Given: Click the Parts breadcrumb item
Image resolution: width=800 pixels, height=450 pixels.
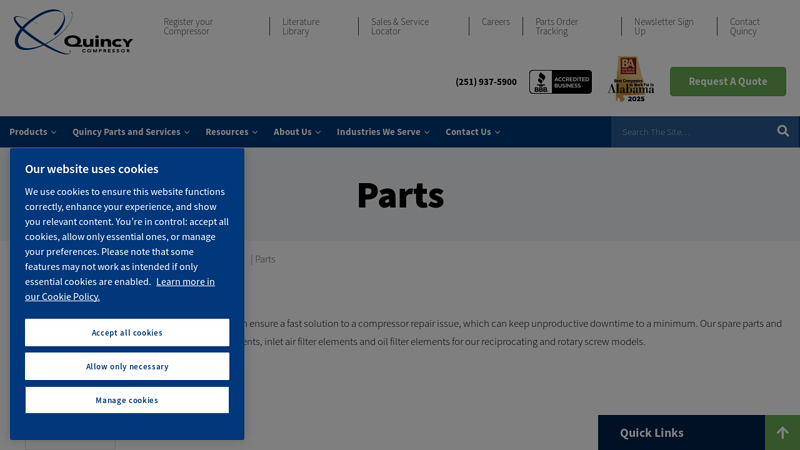Looking at the screenshot, I should click(265, 259).
